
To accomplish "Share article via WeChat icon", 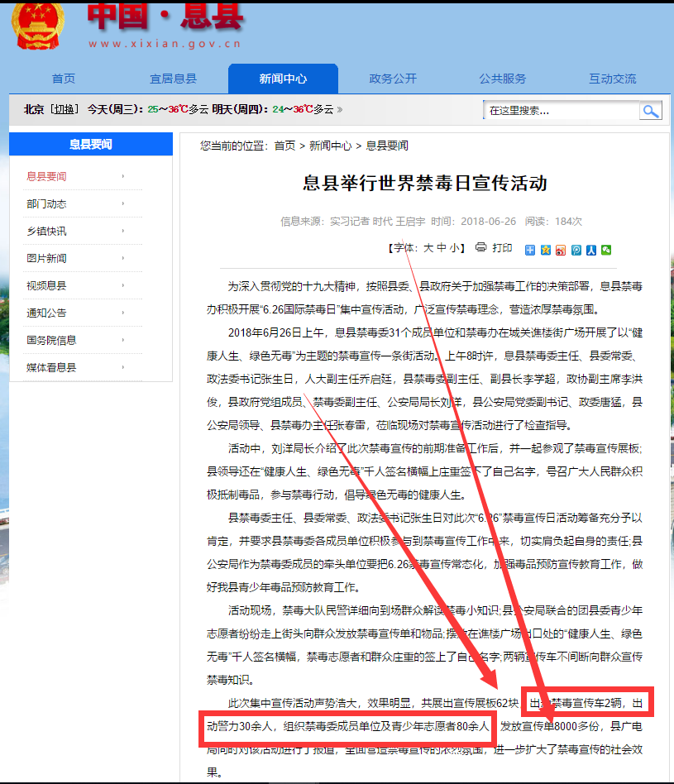I will click(x=606, y=250).
